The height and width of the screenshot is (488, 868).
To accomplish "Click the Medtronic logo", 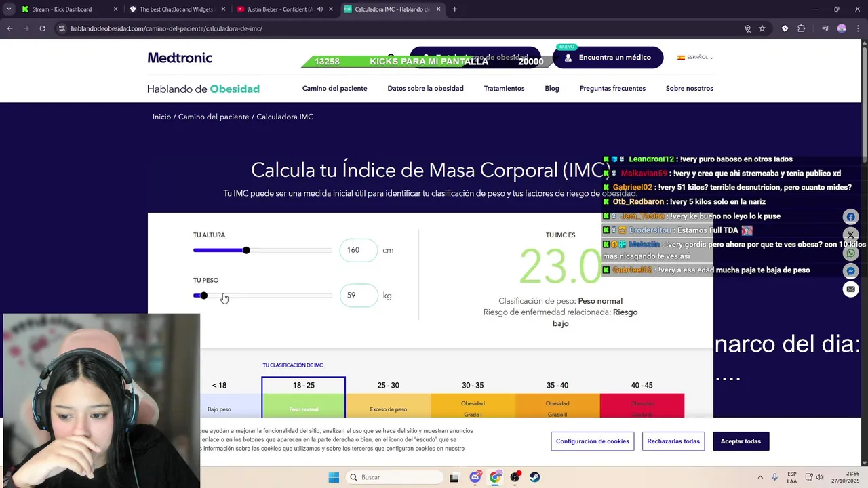I will click(x=180, y=58).
